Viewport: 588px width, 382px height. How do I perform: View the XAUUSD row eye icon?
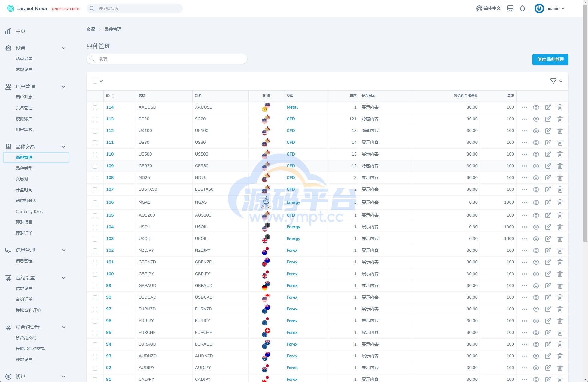[x=536, y=107]
